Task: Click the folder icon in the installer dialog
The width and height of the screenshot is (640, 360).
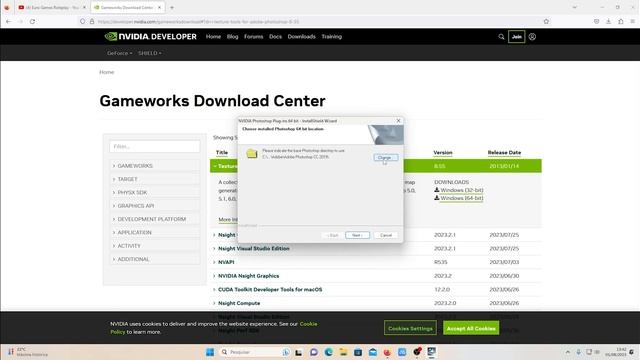Action: pyautogui.click(x=252, y=153)
